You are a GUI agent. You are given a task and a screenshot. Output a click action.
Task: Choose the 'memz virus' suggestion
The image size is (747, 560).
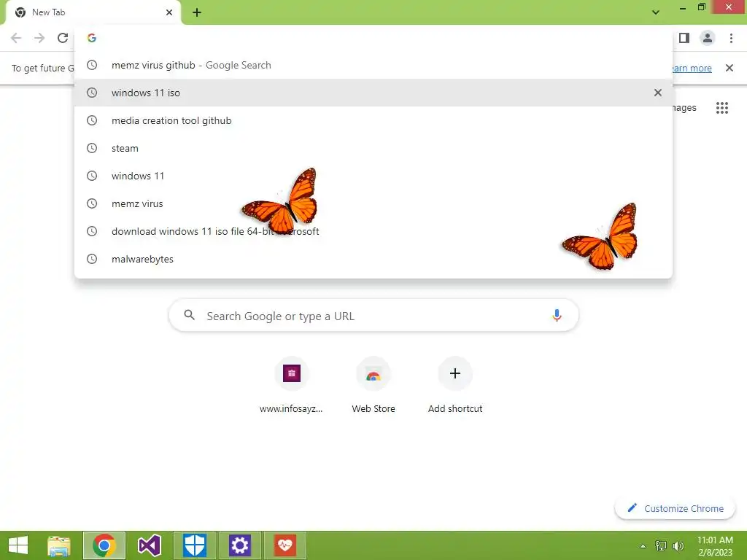point(373,203)
